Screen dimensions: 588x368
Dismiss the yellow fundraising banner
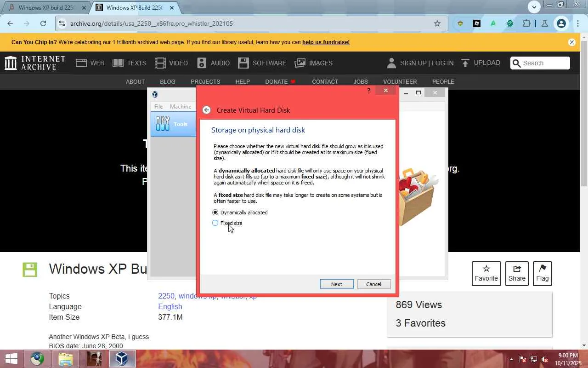coord(572,42)
